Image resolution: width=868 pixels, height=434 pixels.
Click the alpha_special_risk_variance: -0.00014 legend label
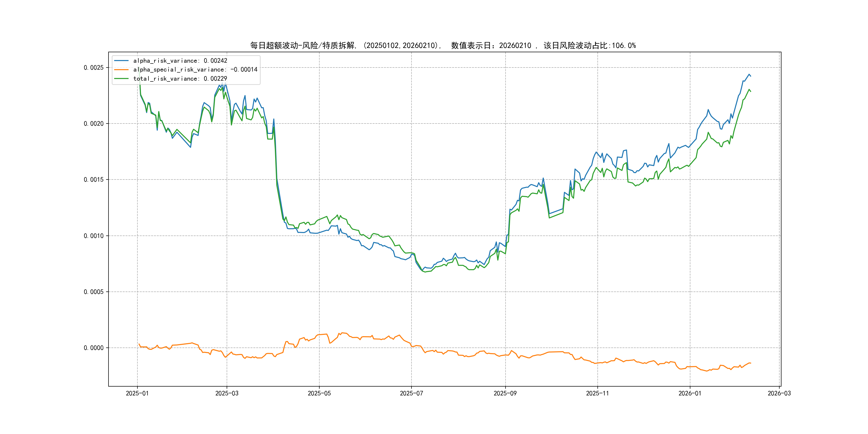pos(195,69)
